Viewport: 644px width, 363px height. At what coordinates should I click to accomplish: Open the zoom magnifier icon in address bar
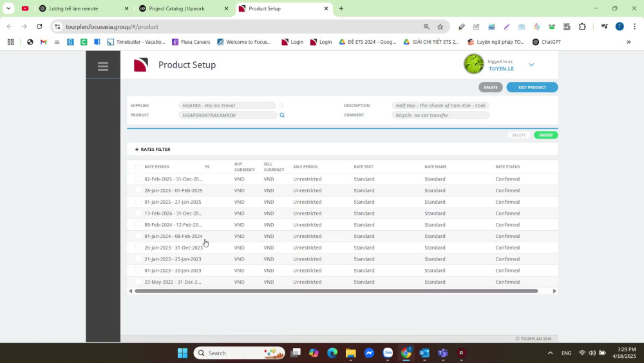(426, 26)
